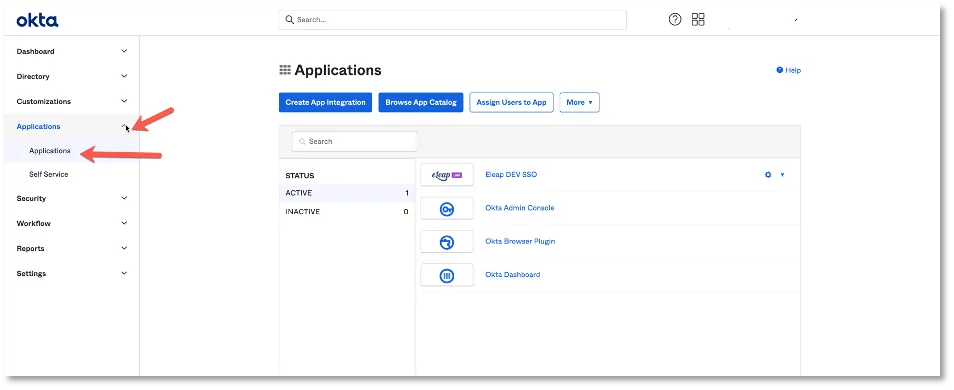Viewport: 954px width, 390px height.
Task: Click the Customizations sidebar label
Action: click(44, 102)
